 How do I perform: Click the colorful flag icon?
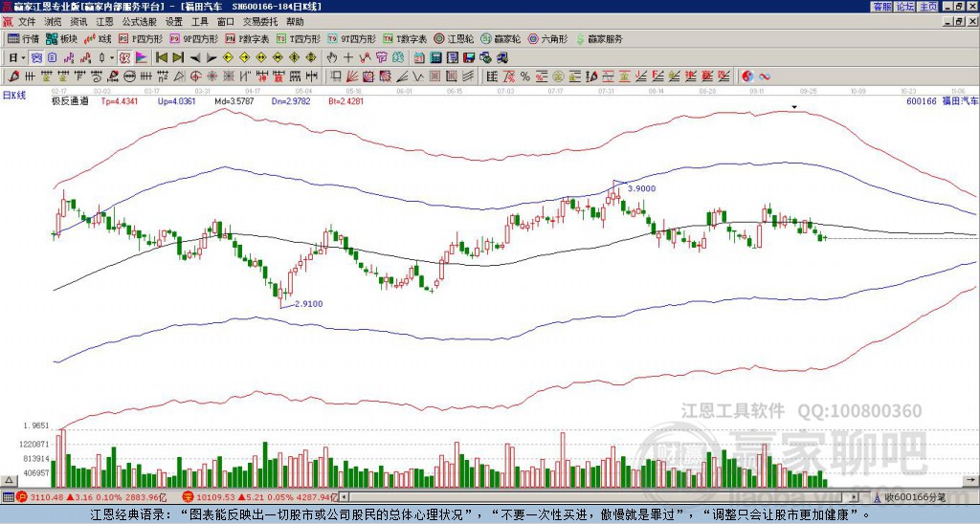(142, 58)
